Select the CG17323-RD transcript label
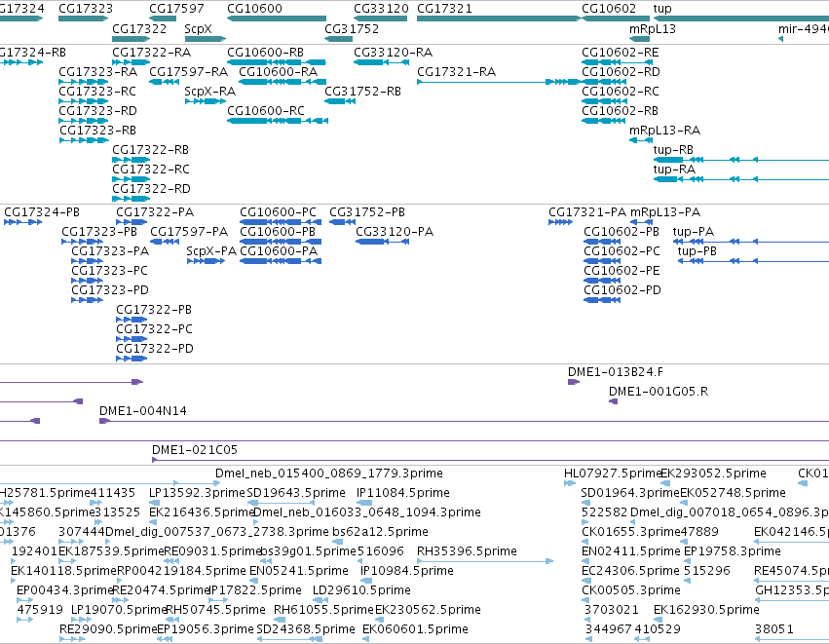The height and width of the screenshot is (644, 829). click(97, 111)
